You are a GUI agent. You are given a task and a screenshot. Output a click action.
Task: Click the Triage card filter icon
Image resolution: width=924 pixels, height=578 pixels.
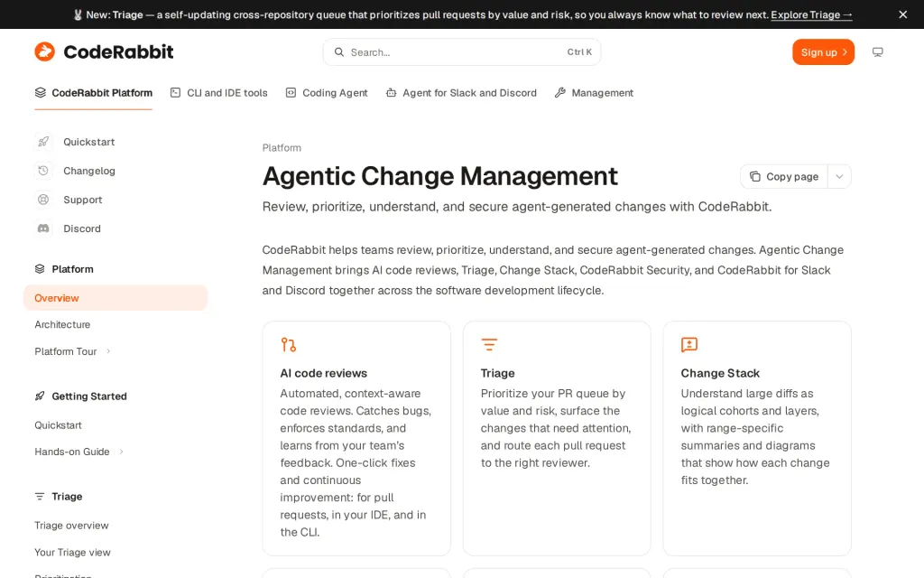(x=489, y=344)
